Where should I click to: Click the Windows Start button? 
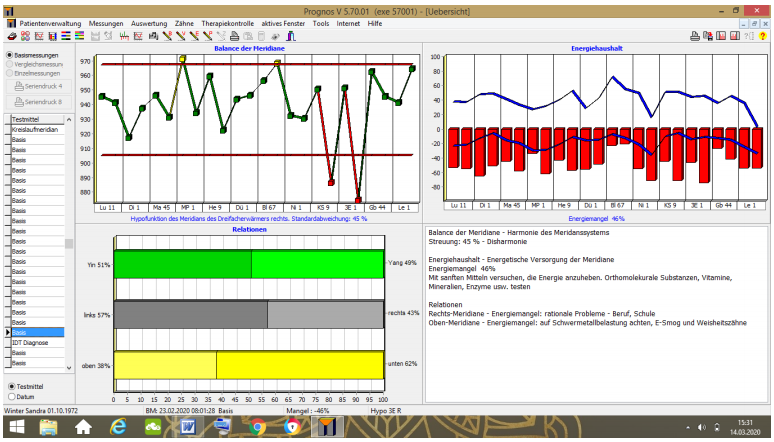pyautogui.click(x=19, y=428)
